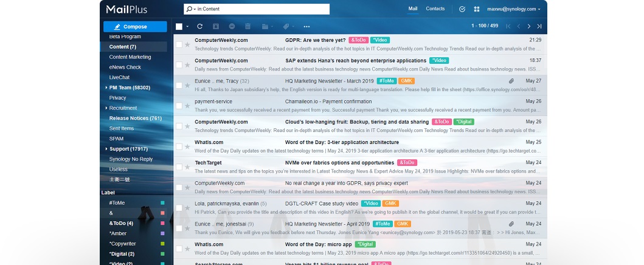Star the payment-service email
The width and height of the screenshot is (644, 265).
coord(187,106)
